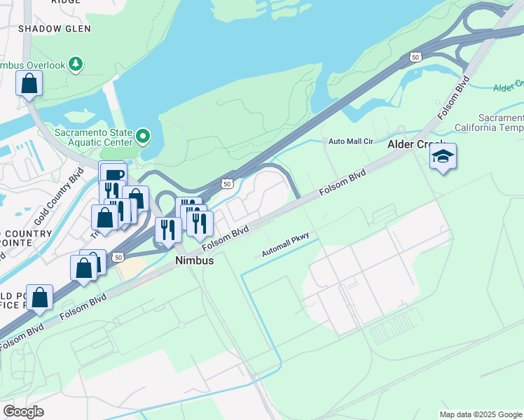Open the Google logo link
This screenshot has width=524, height=420.
23,412
